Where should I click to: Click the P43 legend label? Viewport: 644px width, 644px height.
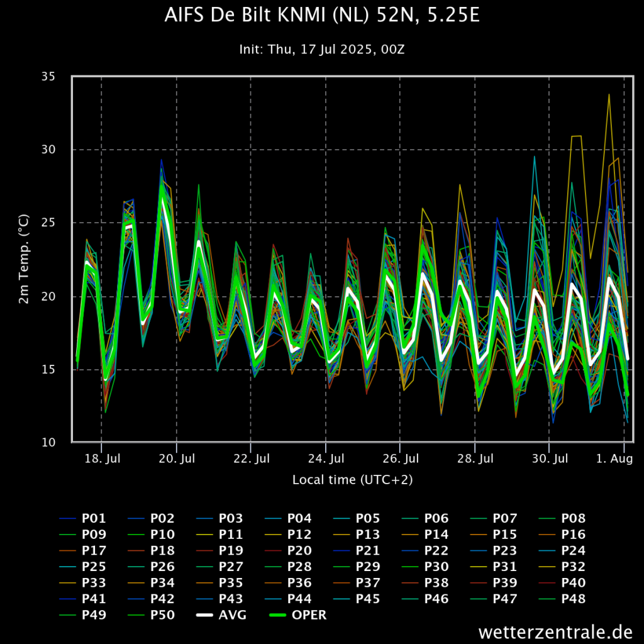(231, 599)
